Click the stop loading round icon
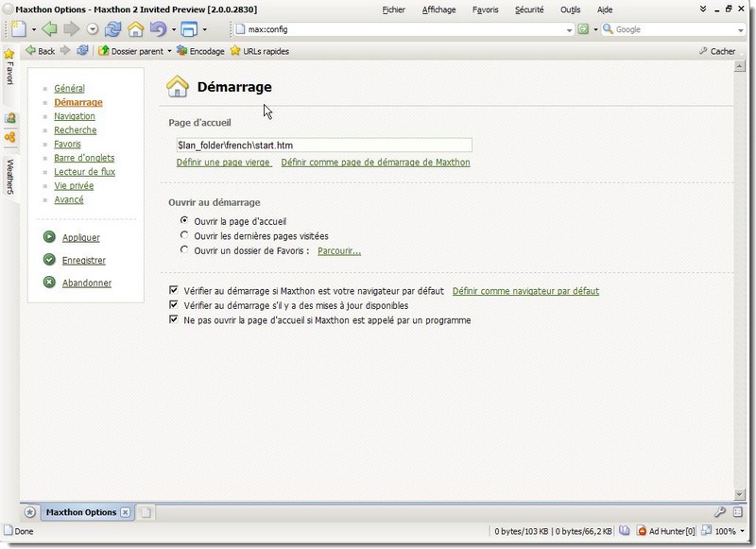This screenshot has width=756, height=549. [x=93, y=29]
